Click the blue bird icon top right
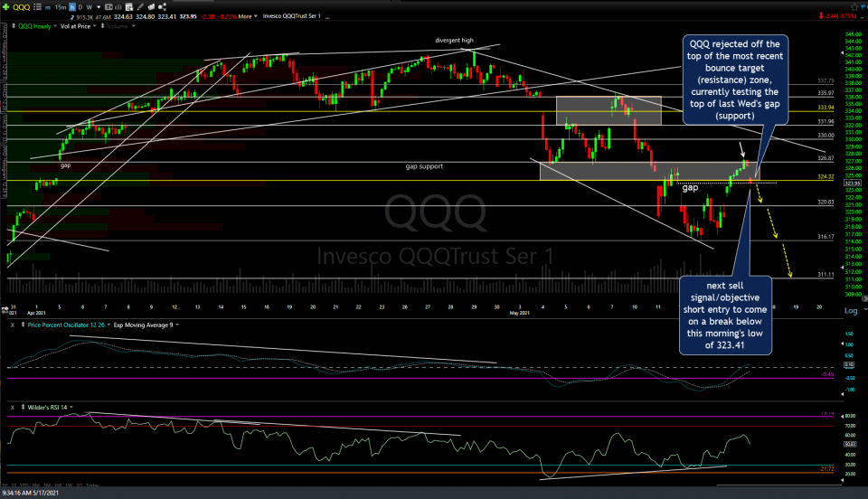 coord(863,6)
